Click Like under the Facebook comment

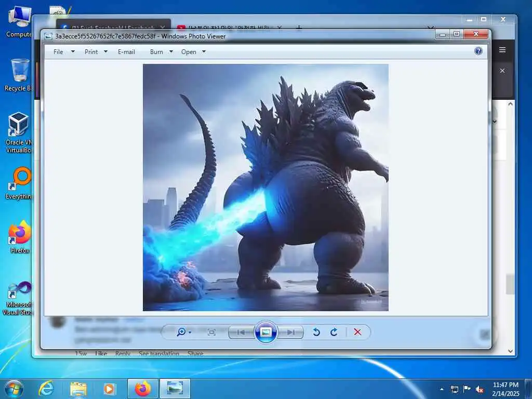pos(101,353)
